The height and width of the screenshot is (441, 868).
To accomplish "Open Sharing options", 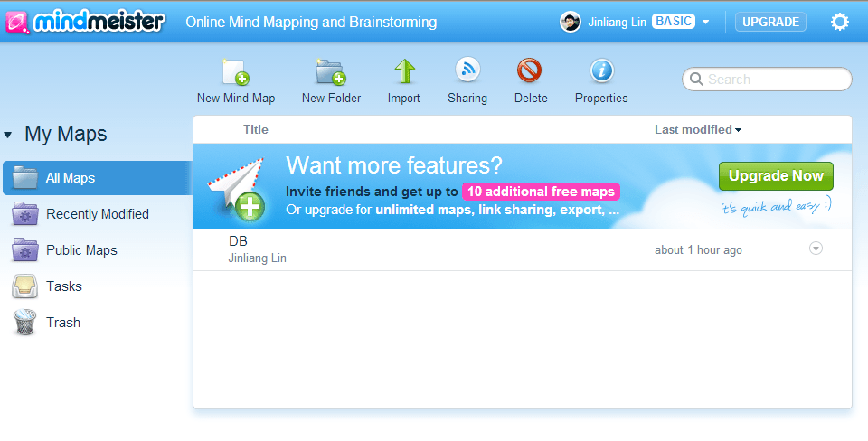I will (467, 81).
